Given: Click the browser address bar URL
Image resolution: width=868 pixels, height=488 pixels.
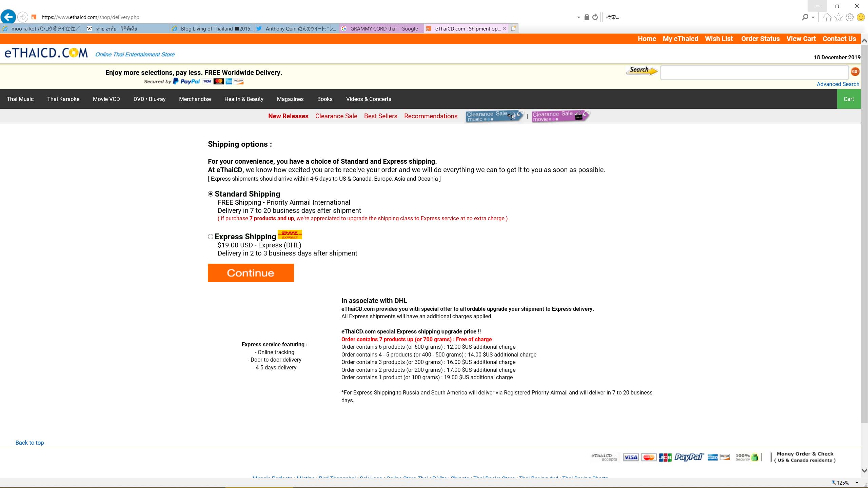Looking at the screenshot, I should (x=90, y=17).
